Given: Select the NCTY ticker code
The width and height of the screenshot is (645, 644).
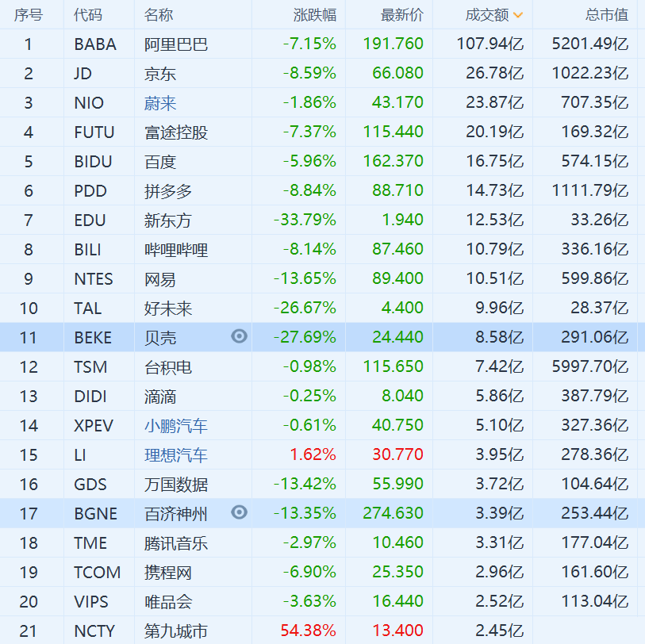Looking at the screenshot, I should pyautogui.click(x=94, y=631).
